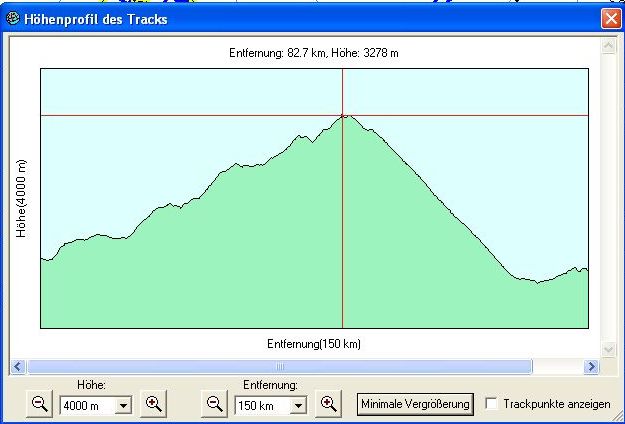Click the window icon in the title bar
Image resolution: width=625 pixels, height=424 pixels.
(x=13, y=18)
